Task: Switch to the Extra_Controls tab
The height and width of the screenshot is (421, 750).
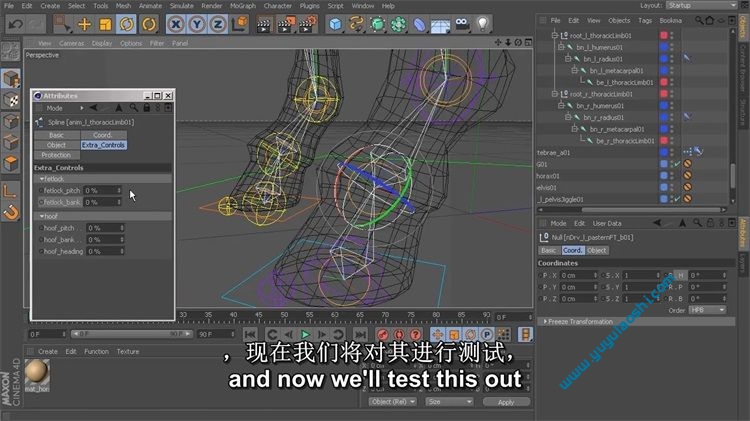Action: coord(104,145)
